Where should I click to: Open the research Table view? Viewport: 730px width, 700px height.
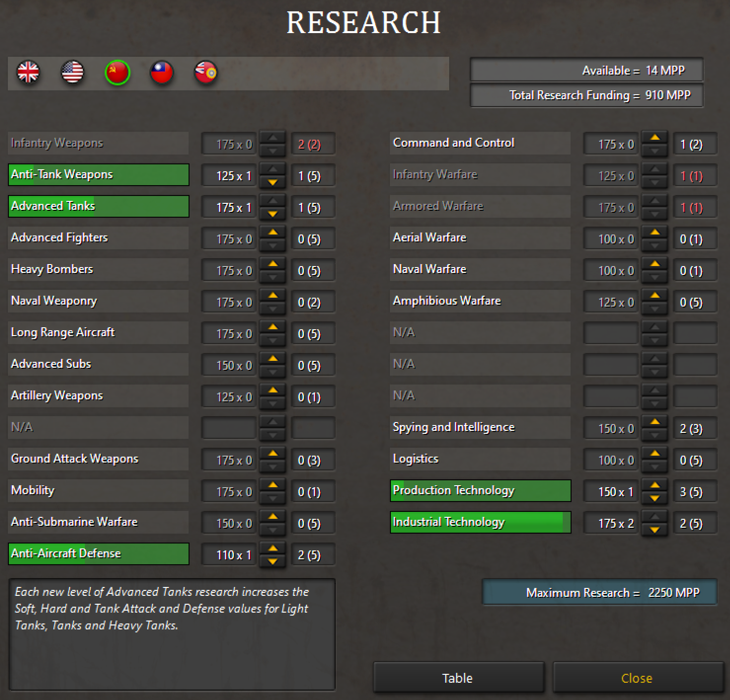pyautogui.click(x=459, y=678)
